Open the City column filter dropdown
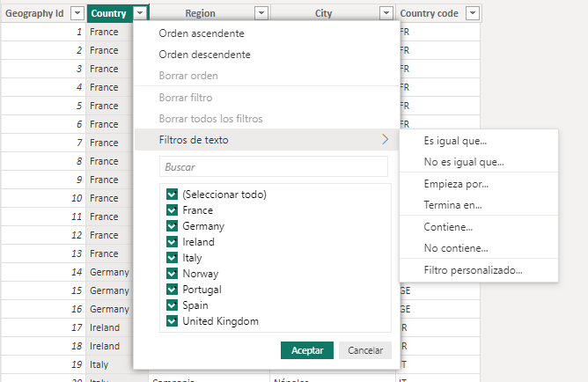The height and width of the screenshot is (382, 588). point(386,13)
